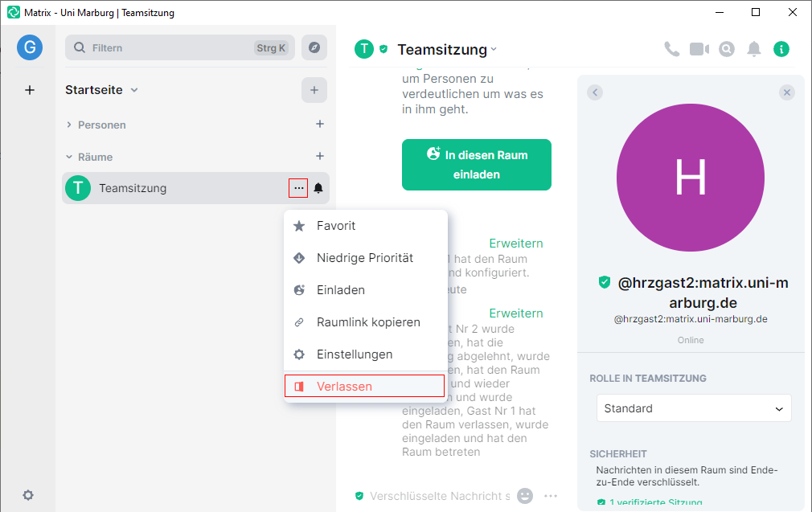Search in room with magnifier icon

(x=727, y=49)
